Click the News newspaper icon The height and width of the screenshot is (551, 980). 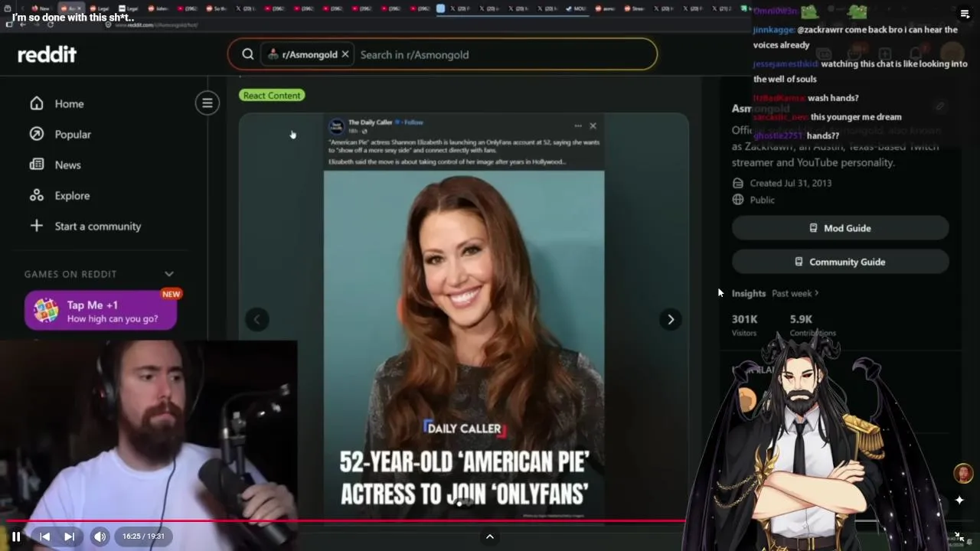[37, 165]
